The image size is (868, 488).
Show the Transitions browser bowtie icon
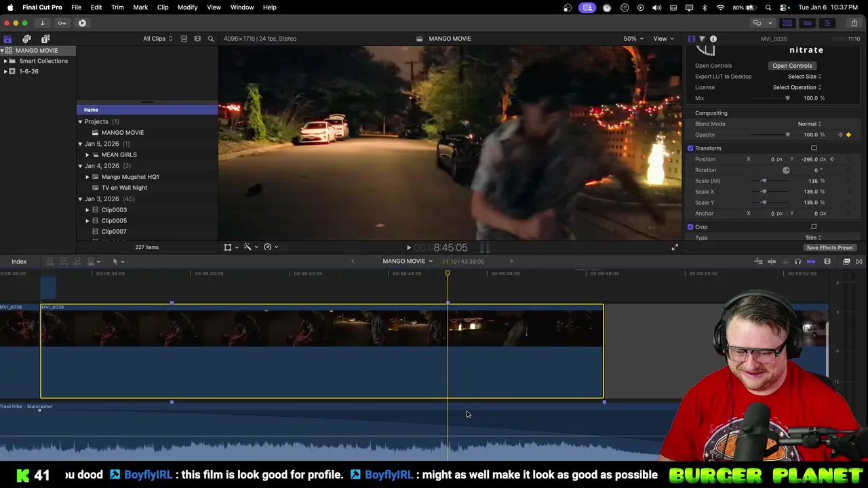(859, 262)
